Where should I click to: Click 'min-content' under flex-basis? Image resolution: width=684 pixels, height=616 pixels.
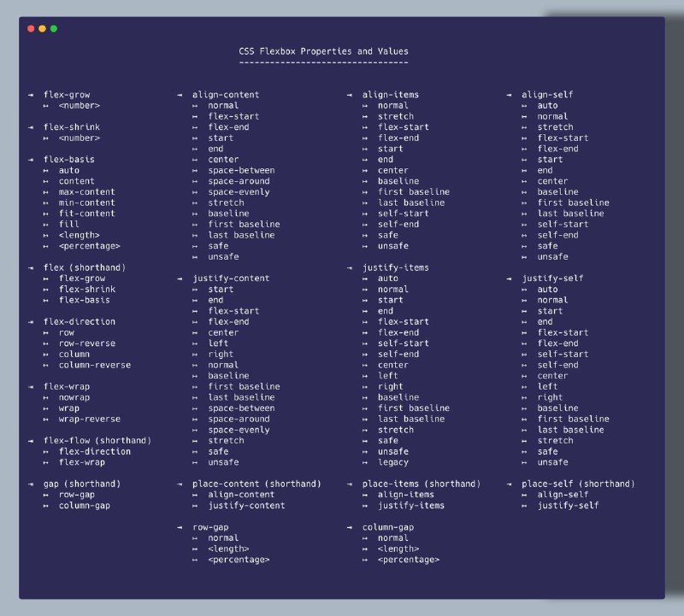click(87, 202)
